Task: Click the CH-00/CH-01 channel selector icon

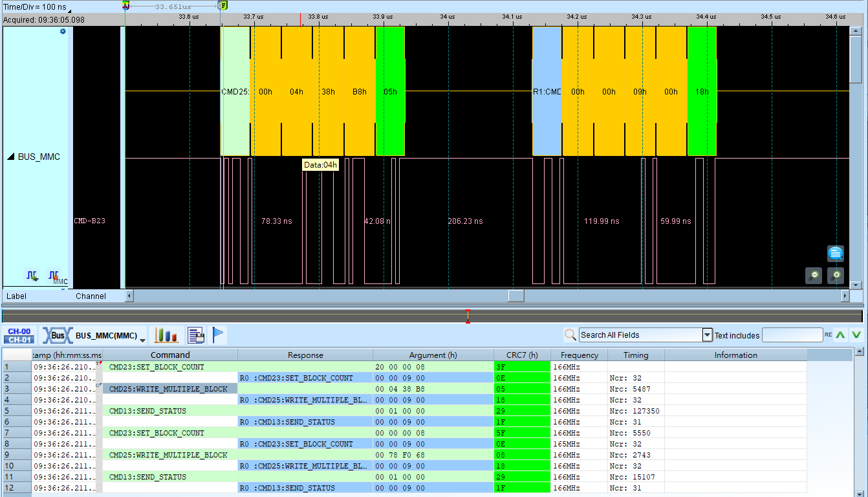Action: coord(20,335)
